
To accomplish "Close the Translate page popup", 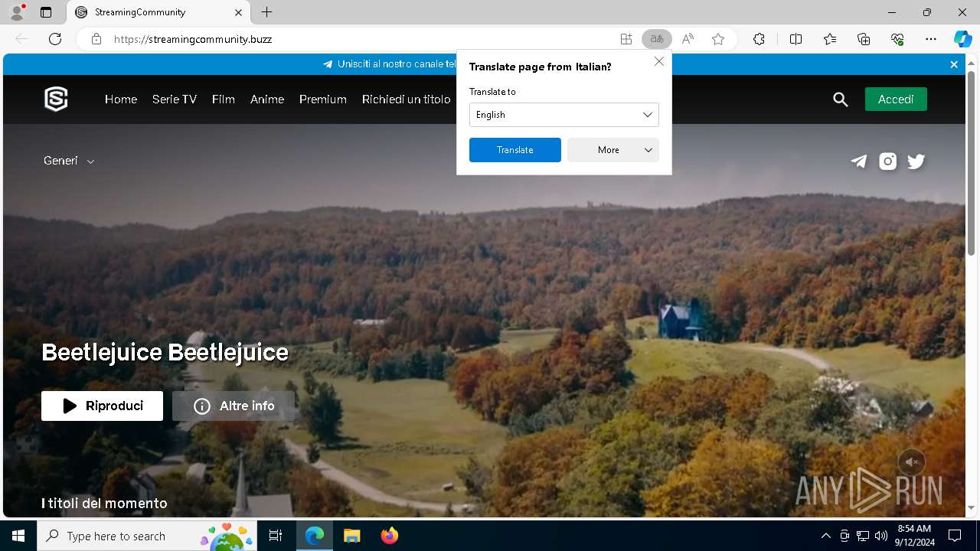I will tap(658, 61).
